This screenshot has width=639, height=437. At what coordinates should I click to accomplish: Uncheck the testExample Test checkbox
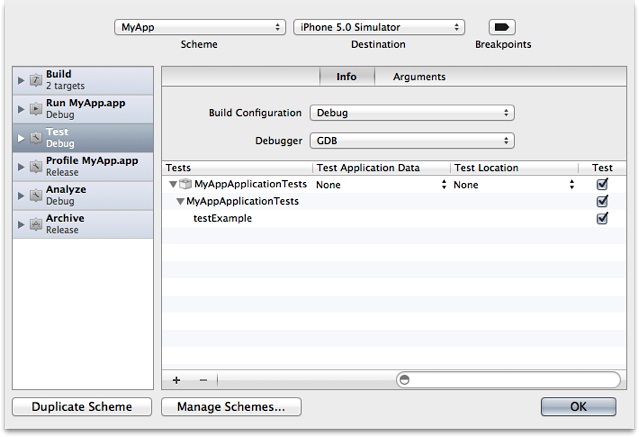[x=602, y=218]
